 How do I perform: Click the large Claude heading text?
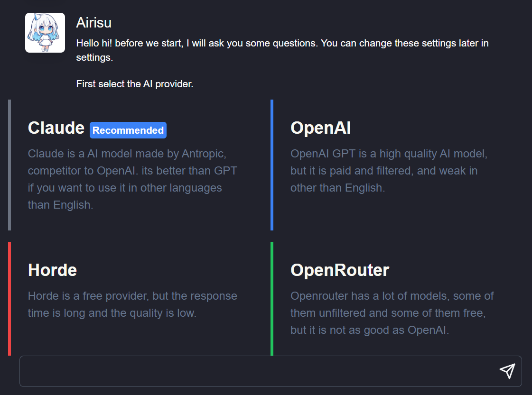[x=56, y=128]
